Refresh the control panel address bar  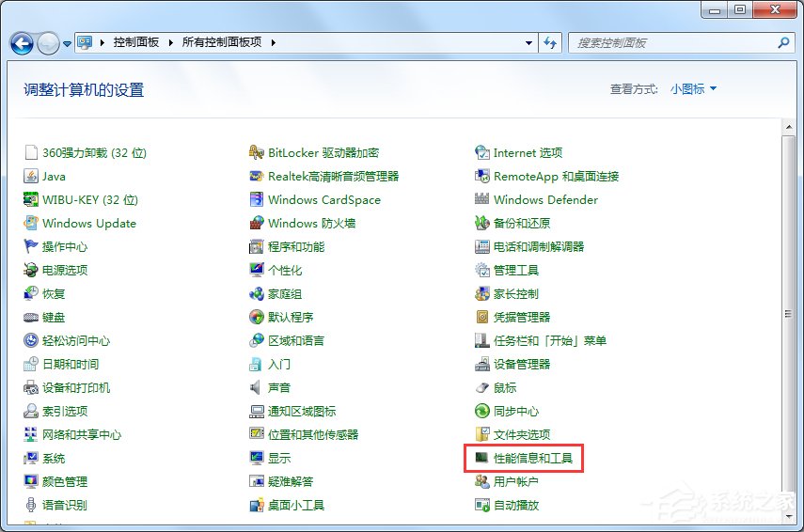550,43
